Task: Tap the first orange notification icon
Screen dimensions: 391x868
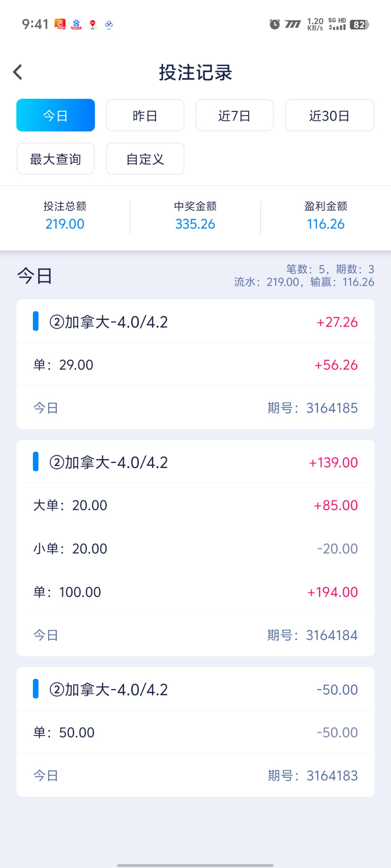Action: (x=60, y=24)
